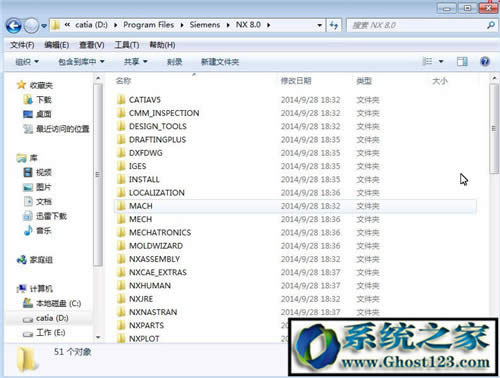Open the 编辑(E) menu
The height and width of the screenshot is (378, 500).
[x=57, y=45]
